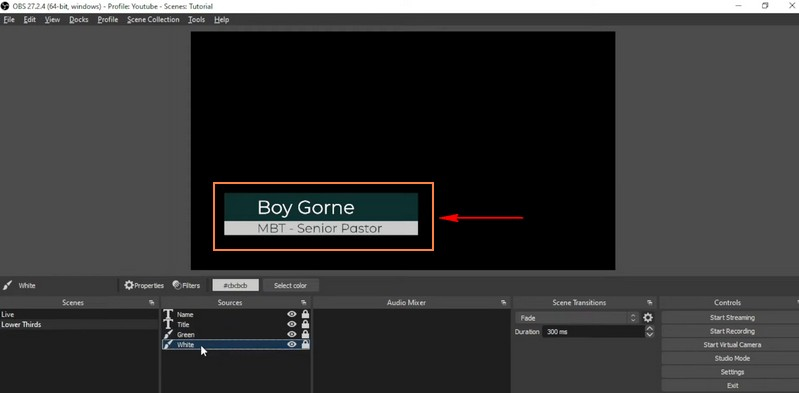Select the Live scene

click(x=79, y=315)
